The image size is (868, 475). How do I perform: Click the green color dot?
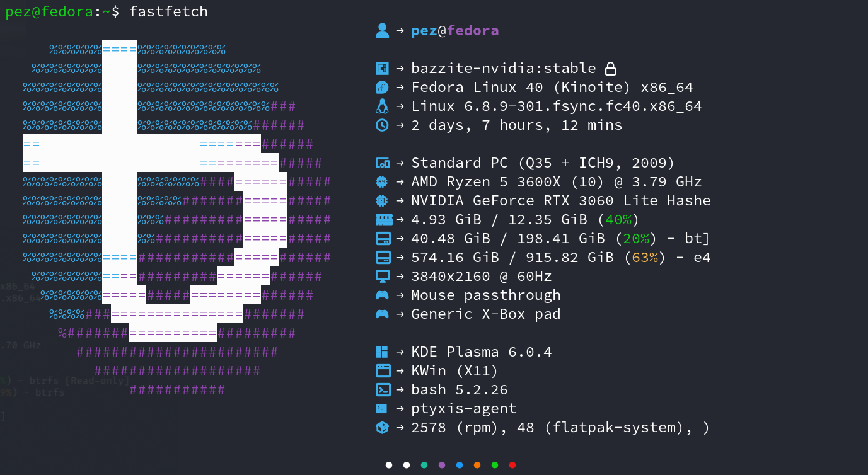coord(495,465)
